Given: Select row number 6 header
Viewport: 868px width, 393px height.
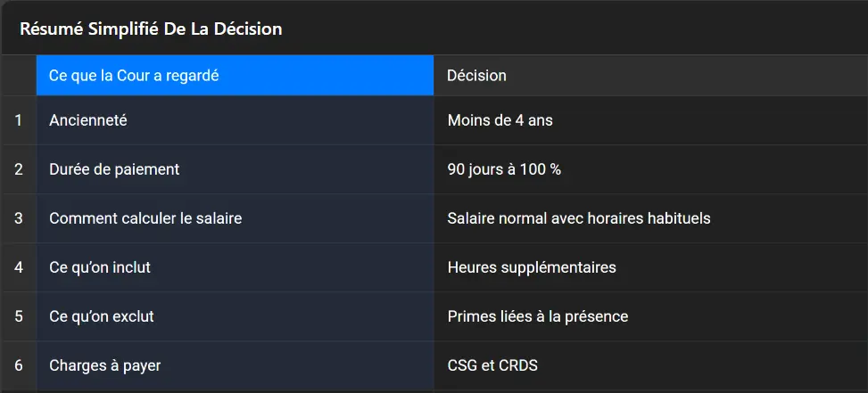Looking at the screenshot, I should (x=18, y=365).
